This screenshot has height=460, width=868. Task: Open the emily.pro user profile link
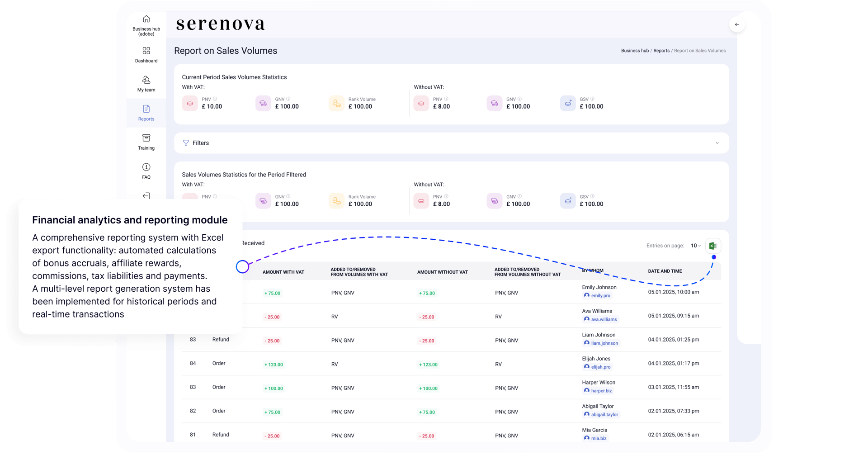(597, 295)
